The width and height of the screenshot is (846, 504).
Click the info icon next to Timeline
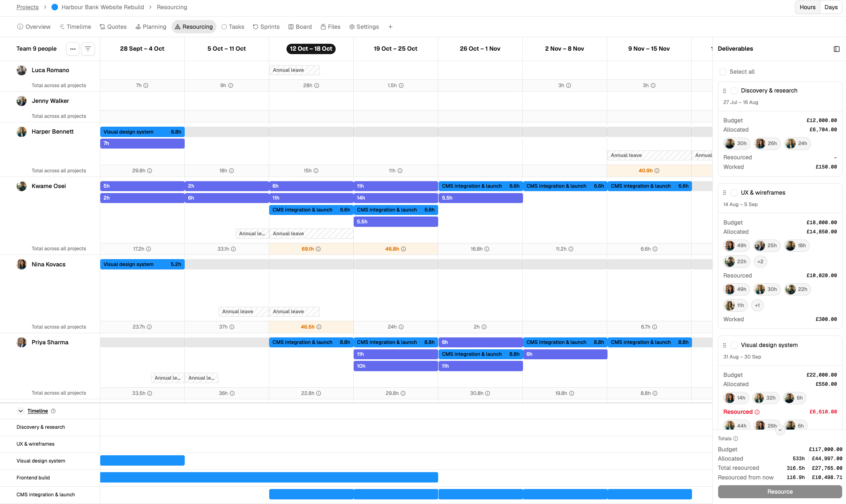coord(53,411)
